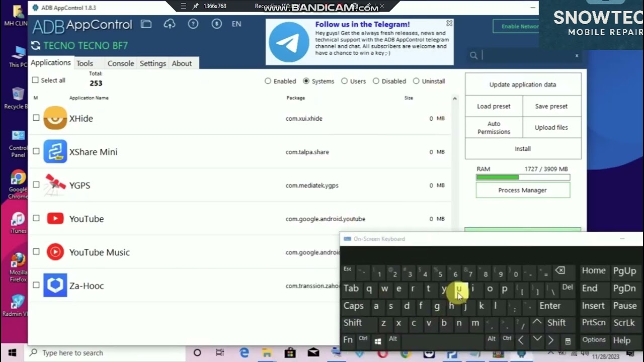Click the app search input field
The image size is (644, 362).
pyautogui.click(x=526, y=55)
